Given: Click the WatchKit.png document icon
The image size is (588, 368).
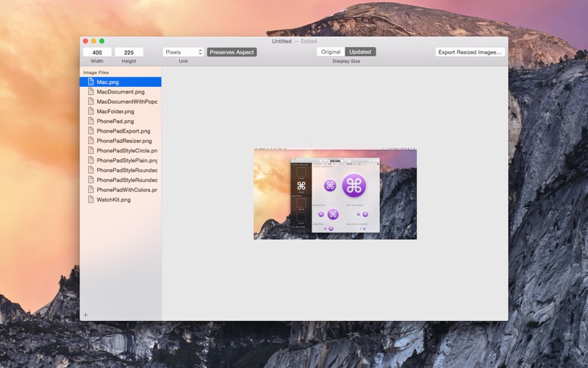Looking at the screenshot, I should coord(90,199).
